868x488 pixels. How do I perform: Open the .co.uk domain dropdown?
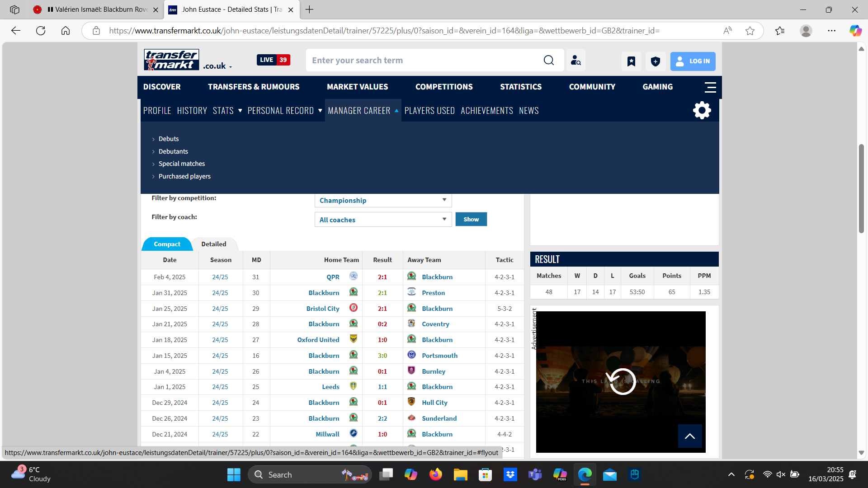(x=217, y=66)
